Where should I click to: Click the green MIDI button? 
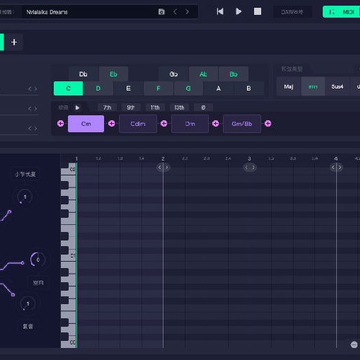click(x=342, y=12)
